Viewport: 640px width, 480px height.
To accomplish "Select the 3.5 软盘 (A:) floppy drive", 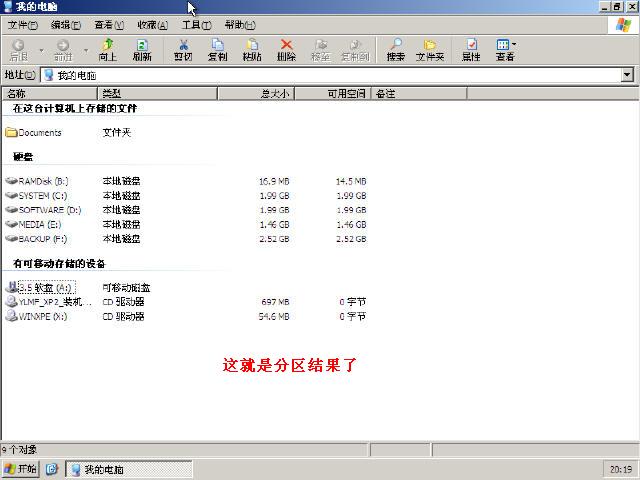I will 45,288.
